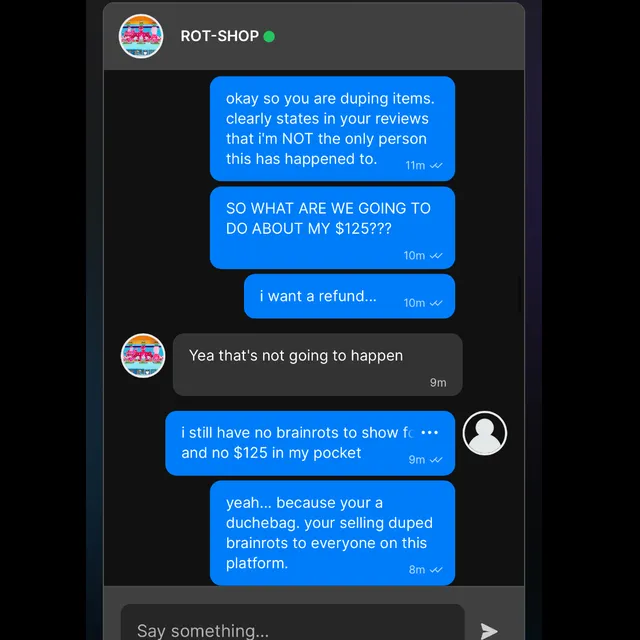
Task: Click the 'i still have no brainrots' message
Action: [x=310, y=443]
